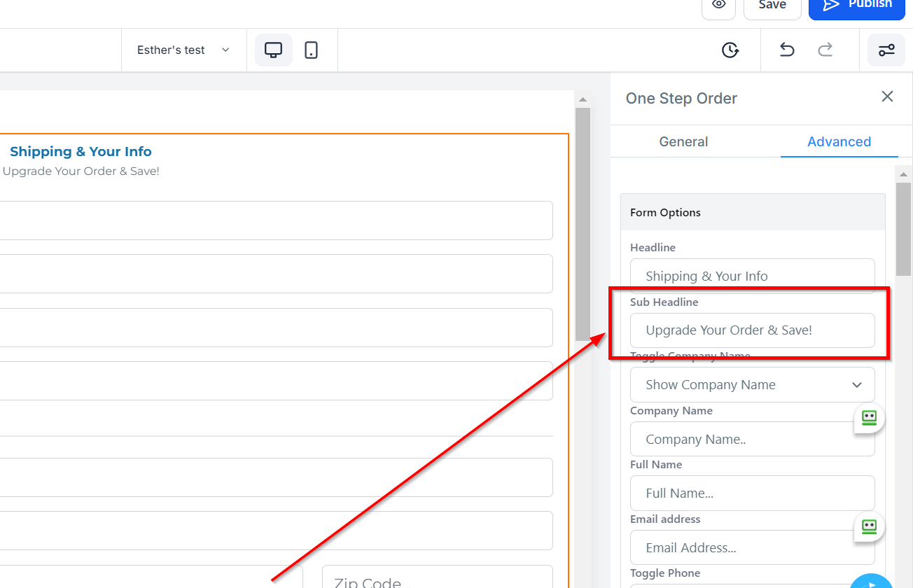Publish the page
Image resolution: width=913 pixels, height=588 pixels.
[857, 6]
